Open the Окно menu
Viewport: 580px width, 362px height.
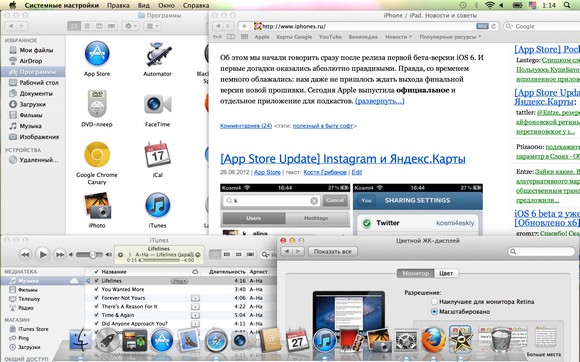coord(166,5)
